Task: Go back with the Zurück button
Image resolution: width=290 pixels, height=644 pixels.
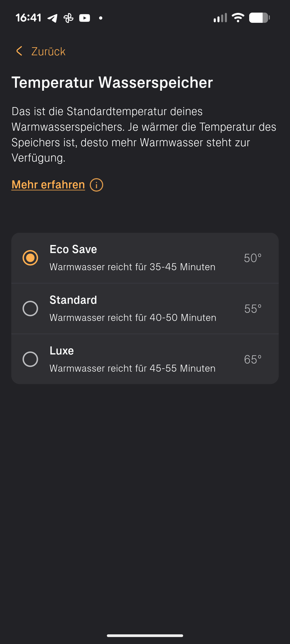Action: (x=48, y=51)
